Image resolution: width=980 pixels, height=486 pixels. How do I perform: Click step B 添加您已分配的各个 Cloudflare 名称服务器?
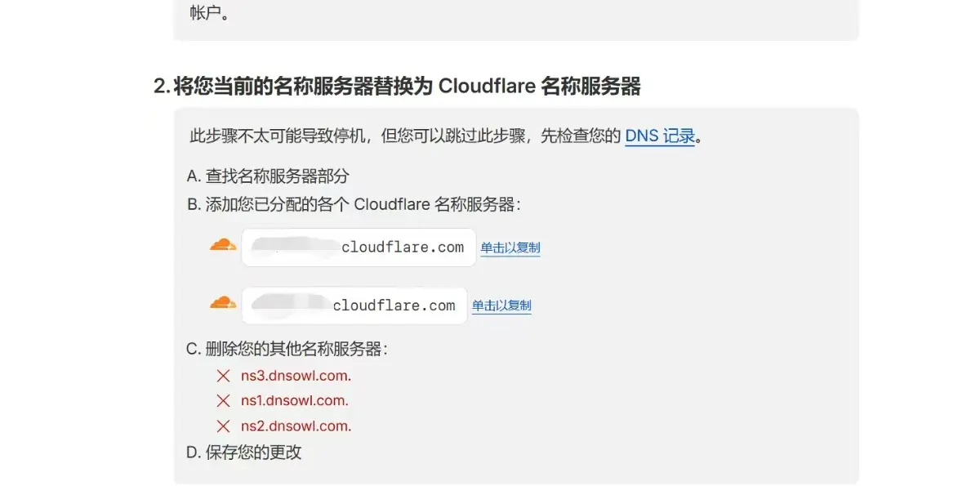coord(354,204)
